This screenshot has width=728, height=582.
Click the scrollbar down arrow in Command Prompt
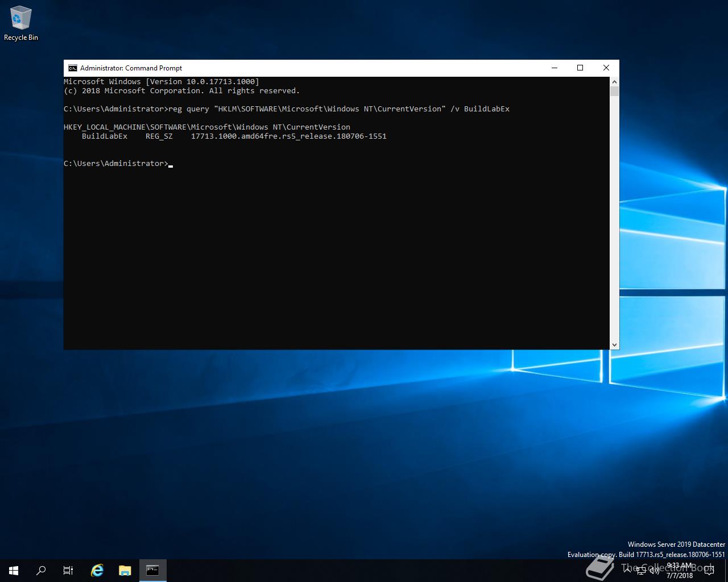coord(614,345)
